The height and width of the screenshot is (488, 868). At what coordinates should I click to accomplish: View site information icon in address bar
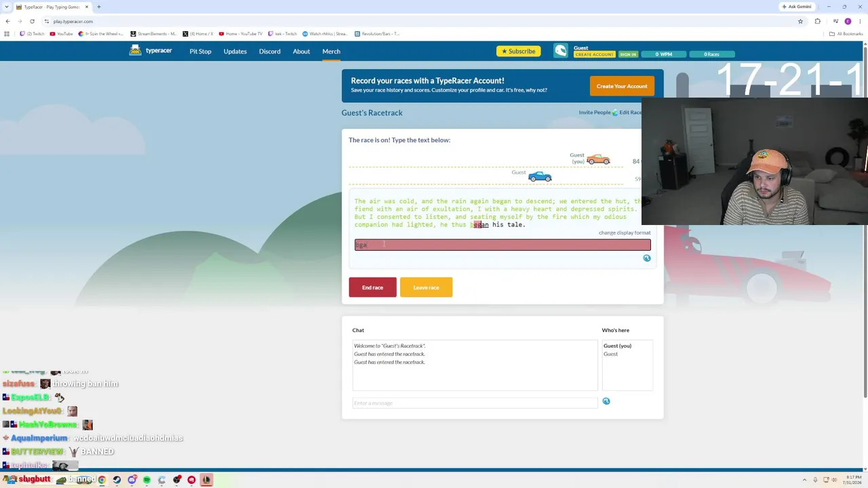tap(46, 21)
